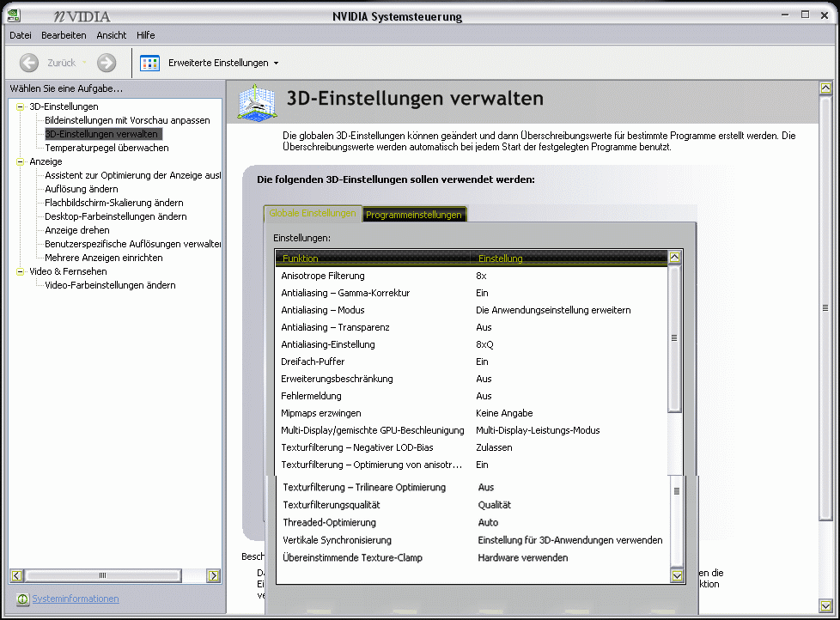Viewport: 840px width, 620px height.
Task: Select the Antialiasing-Einstellung row
Action: pyautogui.click(x=472, y=344)
